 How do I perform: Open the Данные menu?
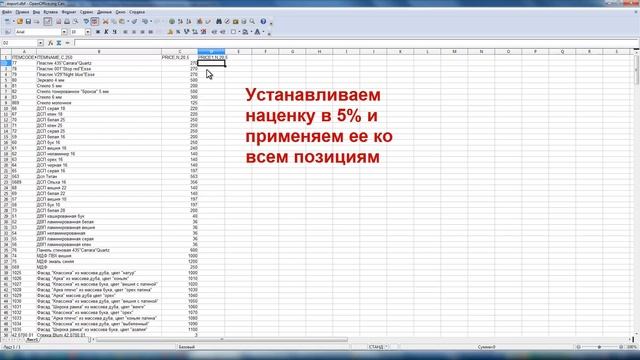(x=104, y=12)
